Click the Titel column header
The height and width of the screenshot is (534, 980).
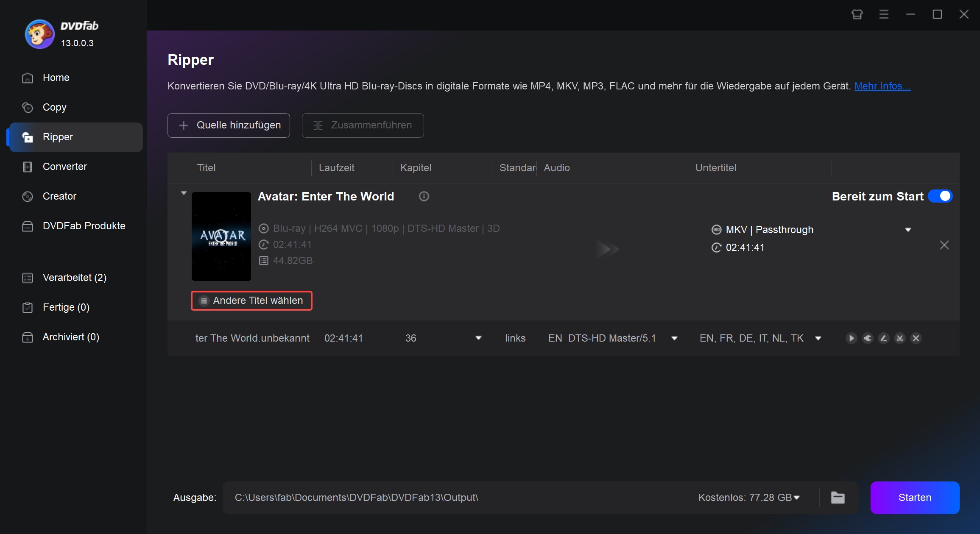(x=206, y=168)
